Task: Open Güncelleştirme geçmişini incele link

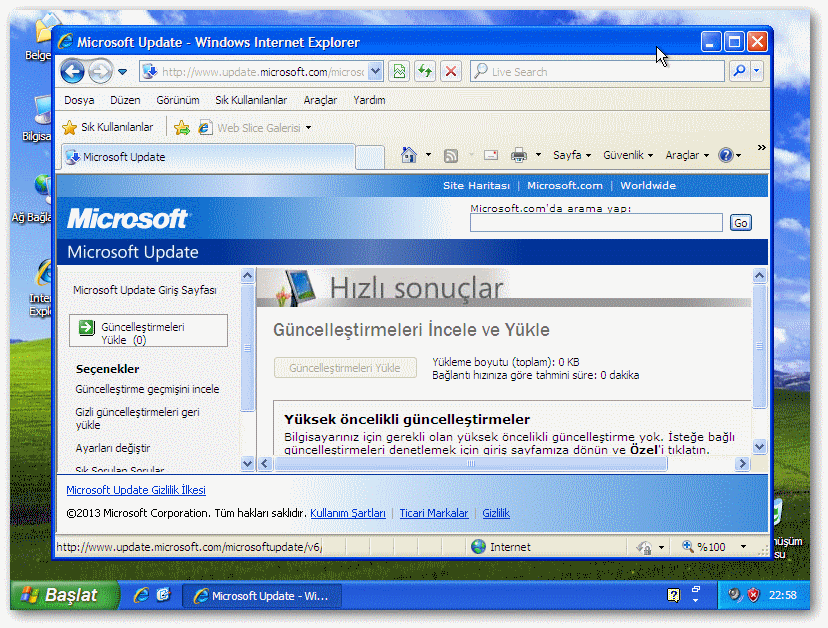Action: click(x=147, y=389)
